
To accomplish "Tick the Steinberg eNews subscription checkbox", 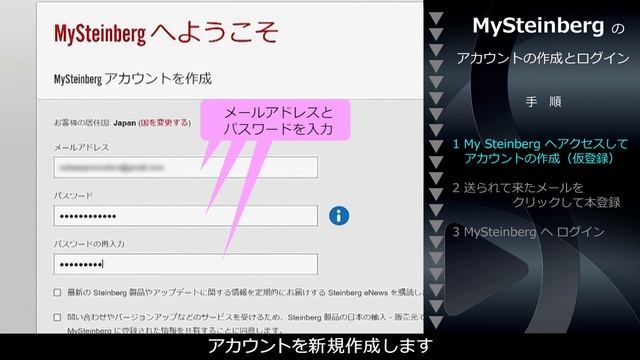I will (57, 292).
